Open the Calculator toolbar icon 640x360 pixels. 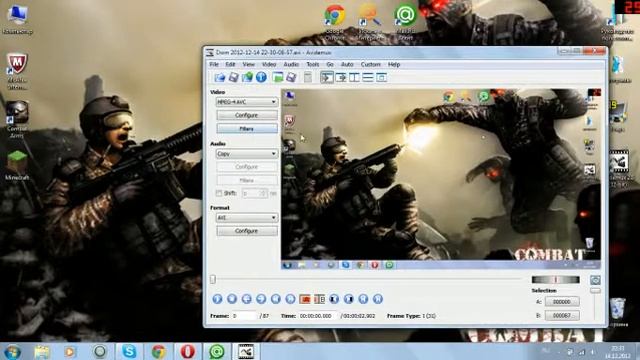coord(308,77)
